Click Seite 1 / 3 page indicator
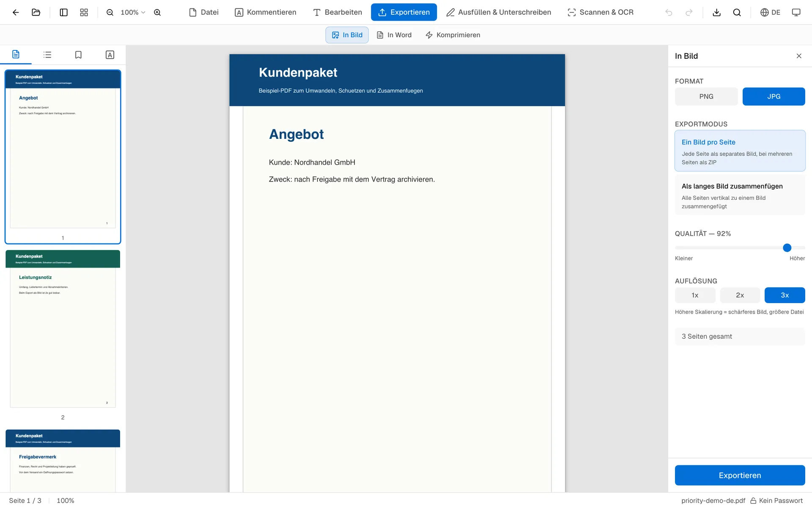The image size is (812, 508). click(x=25, y=501)
